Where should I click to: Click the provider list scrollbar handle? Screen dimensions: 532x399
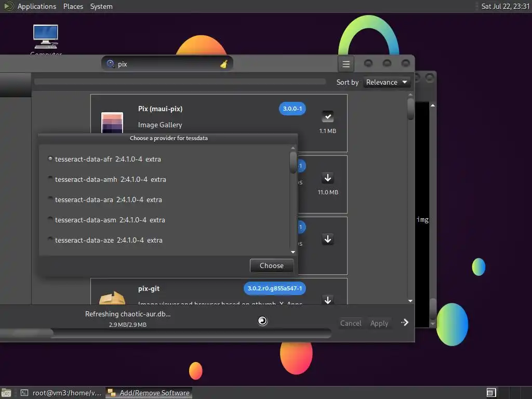[293, 163]
